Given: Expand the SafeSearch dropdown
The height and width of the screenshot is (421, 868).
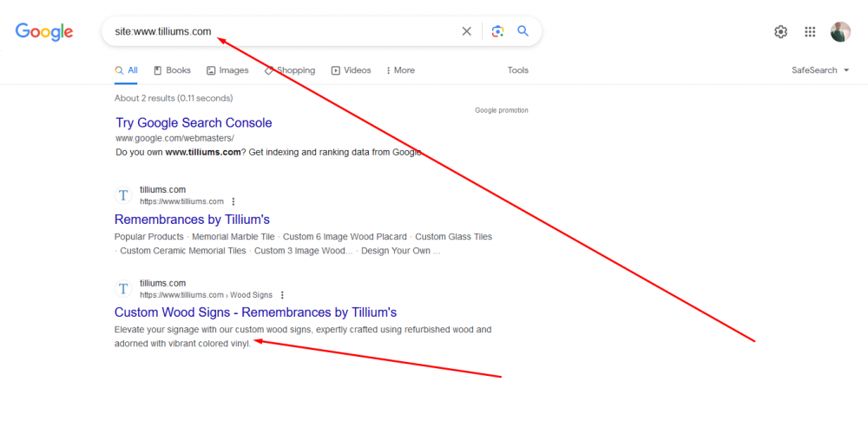Looking at the screenshot, I should click(820, 70).
